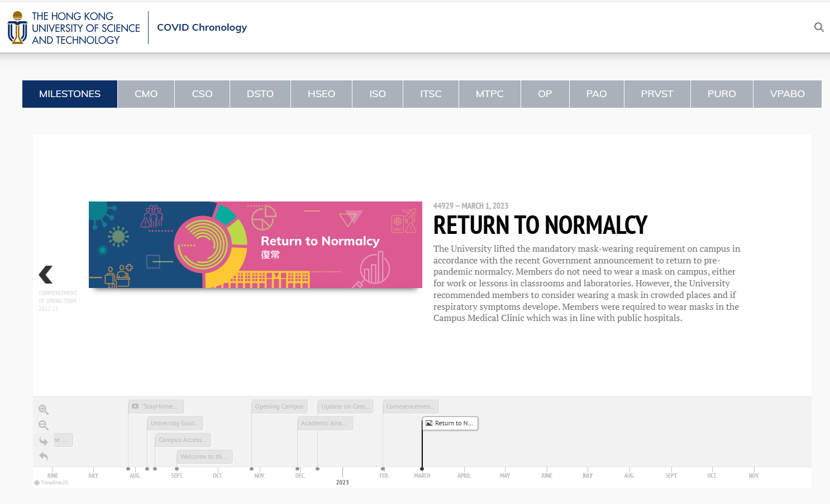Open the ITSC tab
Viewport: 830px width, 504px height.
(x=431, y=94)
